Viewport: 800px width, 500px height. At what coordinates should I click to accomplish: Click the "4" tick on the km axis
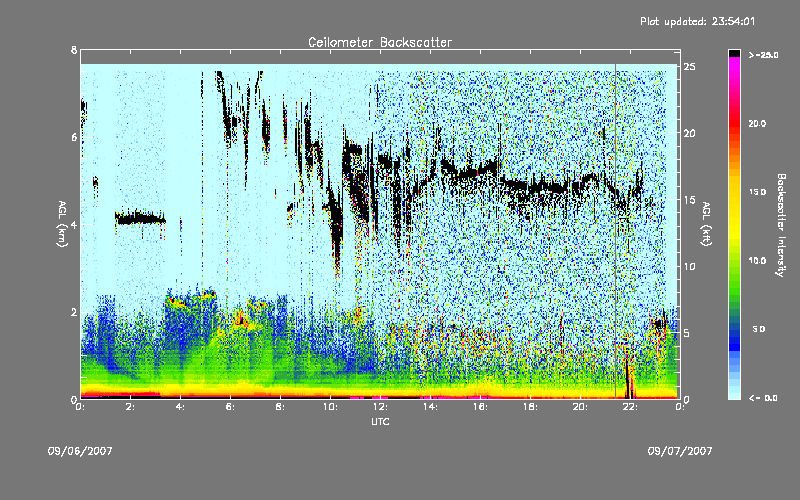74,224
